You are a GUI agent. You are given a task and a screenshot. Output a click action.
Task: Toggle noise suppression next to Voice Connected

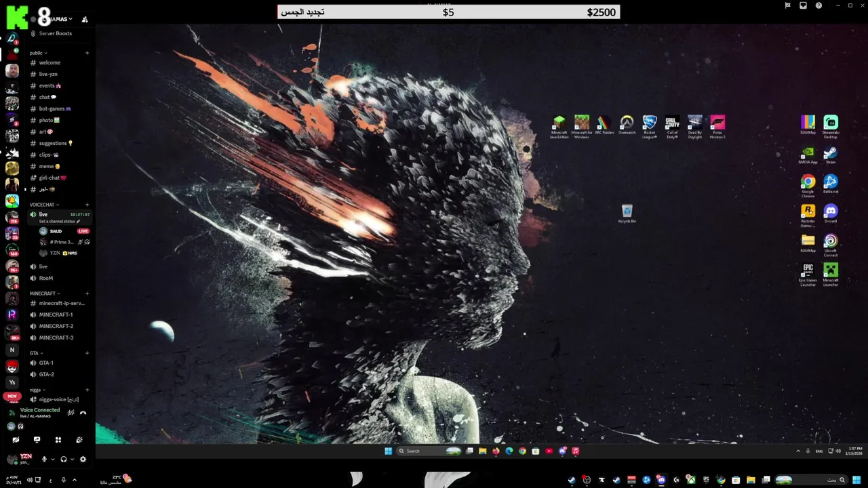tap(71, 413)
